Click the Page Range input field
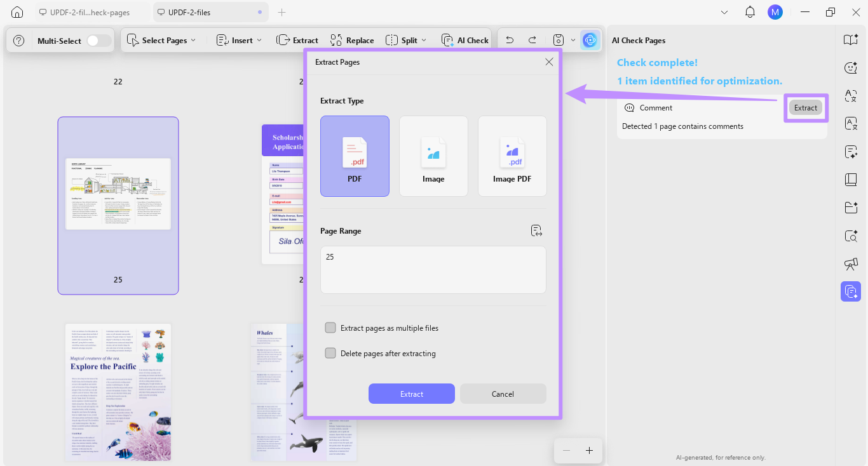Image resolution: width=868 pixels, height=466 pixels. 433,270
